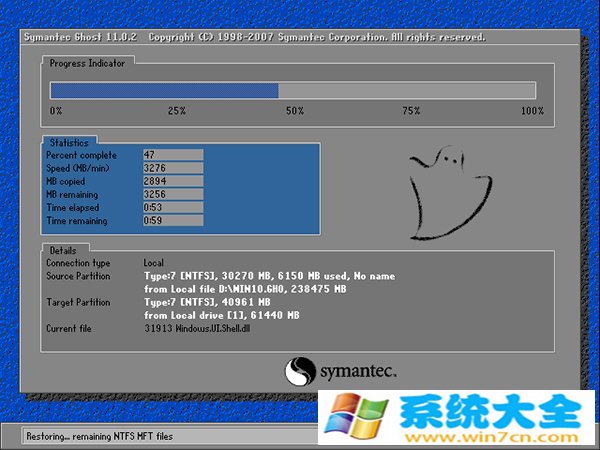Click the Speed (MB/min) label
600x450 pixels.
point(78,168)
